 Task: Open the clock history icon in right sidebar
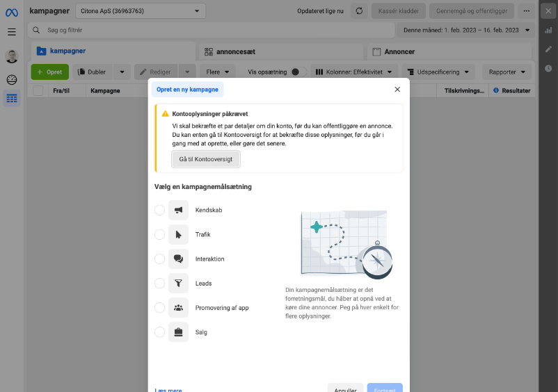coord(548,68)
